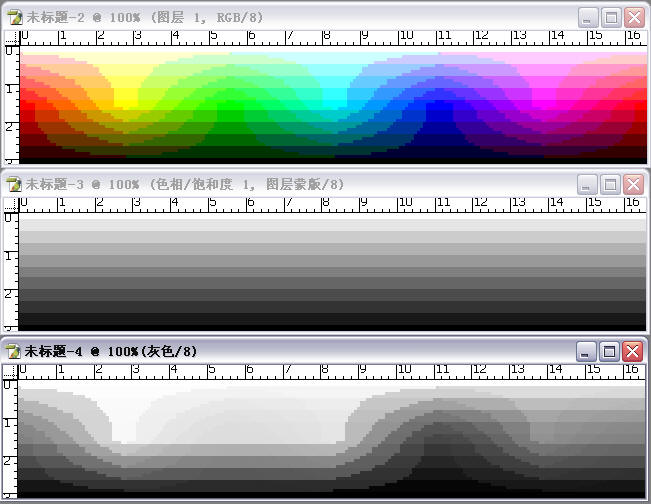The width and height of the screenshot is (651, 504).
Task: Minimize the 未标题-2 window
Action: [587, 18]
